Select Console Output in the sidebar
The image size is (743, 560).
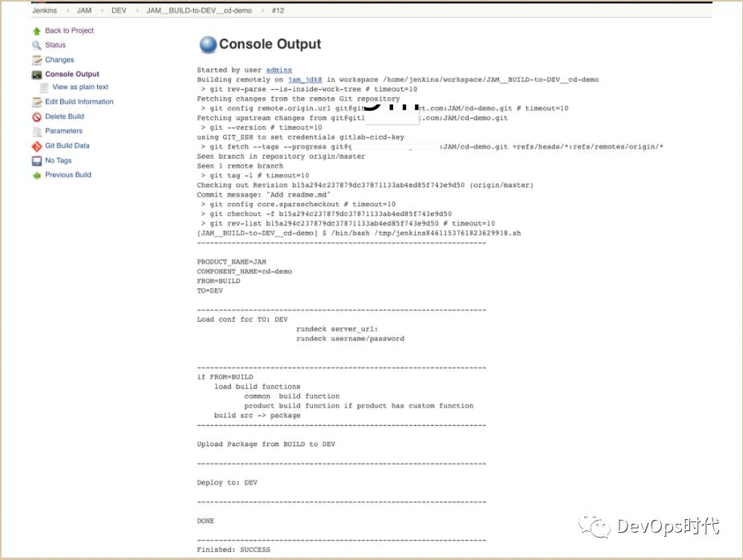[72, 74]
